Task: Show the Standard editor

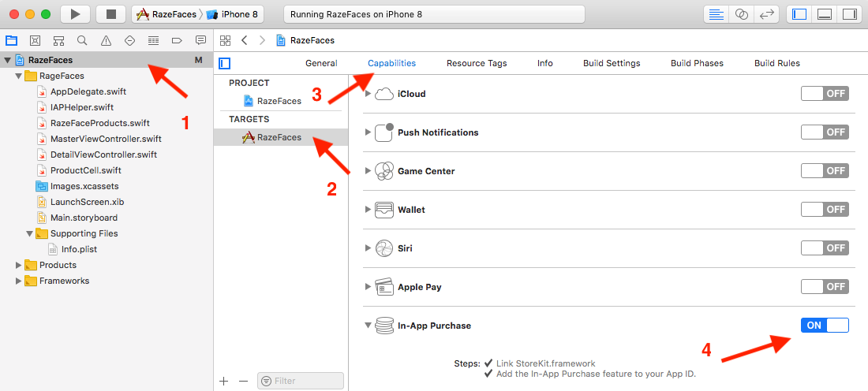Action: click(716, 14)
